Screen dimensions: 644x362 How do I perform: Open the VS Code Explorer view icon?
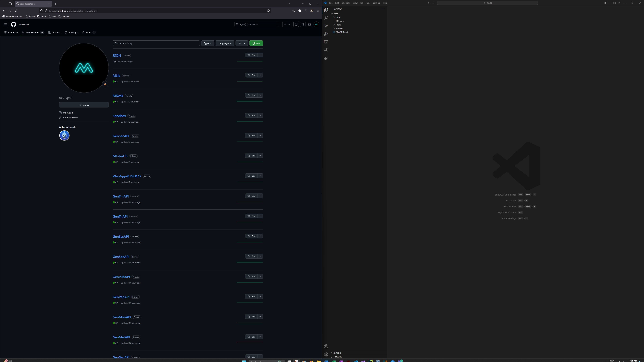click(326, 10)
